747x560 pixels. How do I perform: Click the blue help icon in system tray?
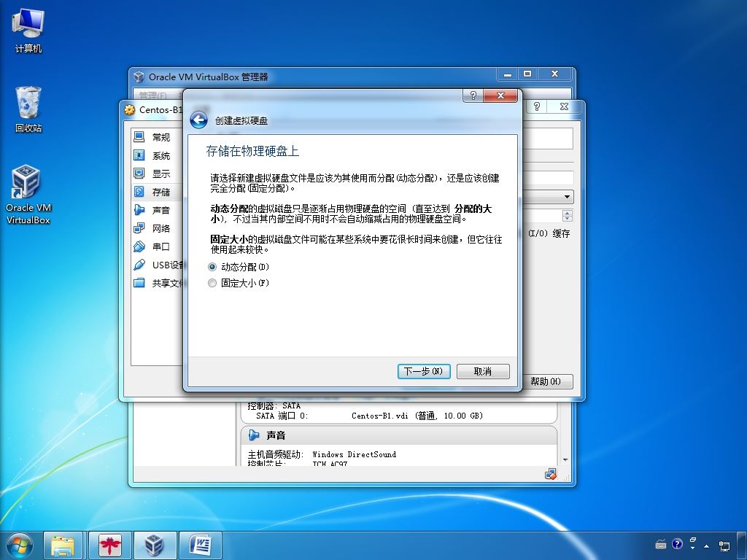coord(677,544)
